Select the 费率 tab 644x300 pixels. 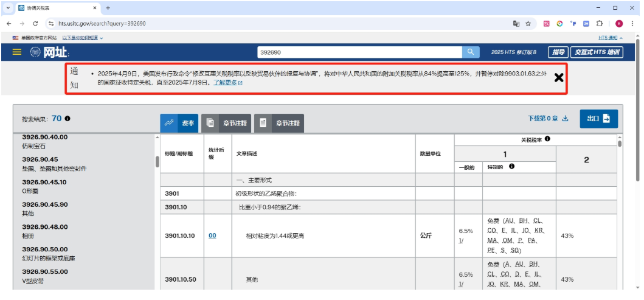point(179,124)
